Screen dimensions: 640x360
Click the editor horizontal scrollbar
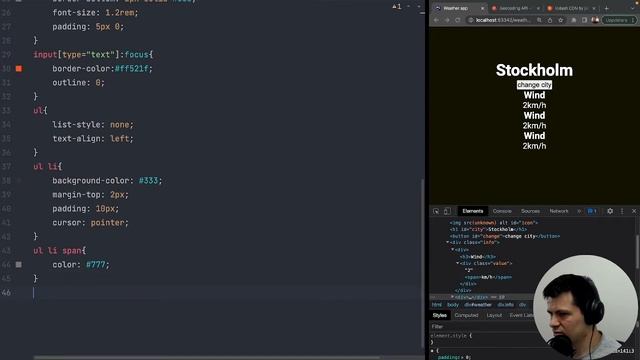(206, 358)
